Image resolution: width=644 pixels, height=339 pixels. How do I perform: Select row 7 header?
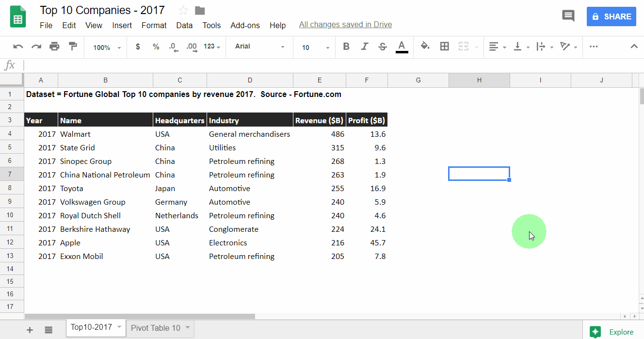[12, 175]
